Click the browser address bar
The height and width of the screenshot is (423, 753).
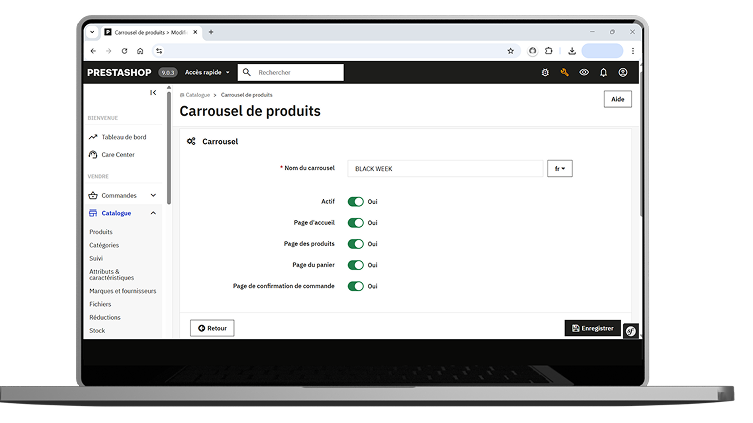point(335,51)
